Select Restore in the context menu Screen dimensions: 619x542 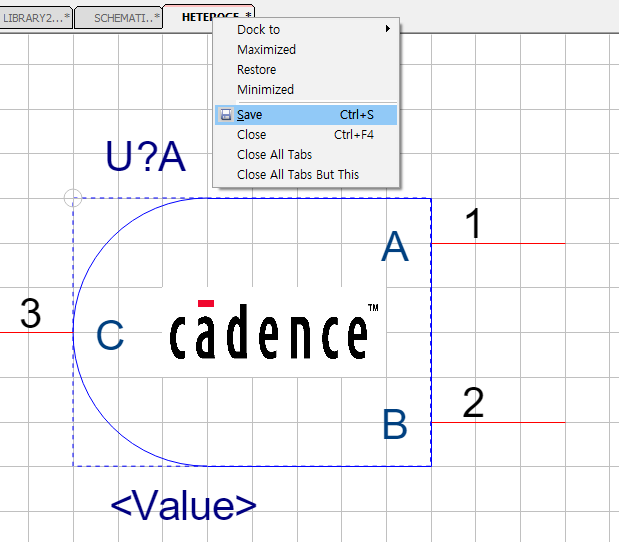pyautogui.click(x=306, y=69)
